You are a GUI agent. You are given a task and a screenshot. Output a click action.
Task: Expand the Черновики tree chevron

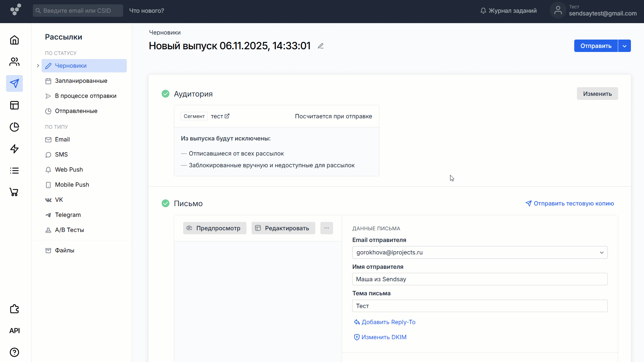(x=38, y=66)
